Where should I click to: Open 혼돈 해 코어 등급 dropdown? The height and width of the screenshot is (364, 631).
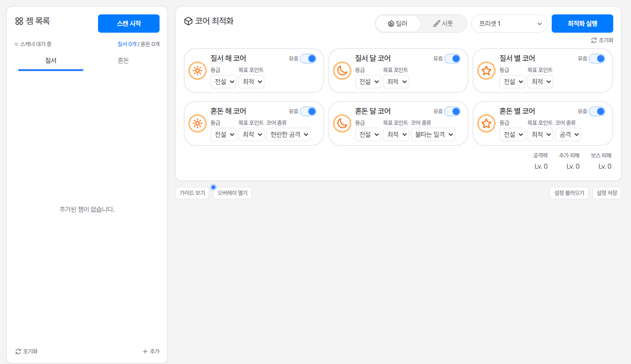pos(223,134)
